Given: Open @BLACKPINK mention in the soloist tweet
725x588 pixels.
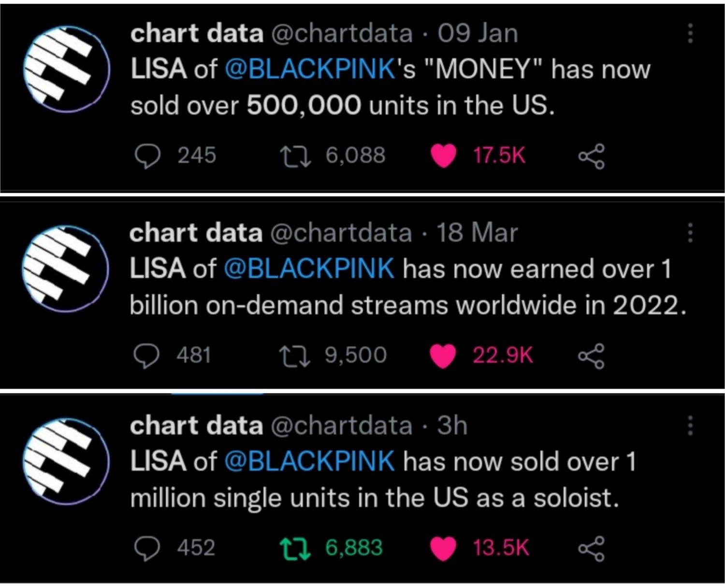Looking at the screenshot, I should pyautogui.click(x=310, y=461).
